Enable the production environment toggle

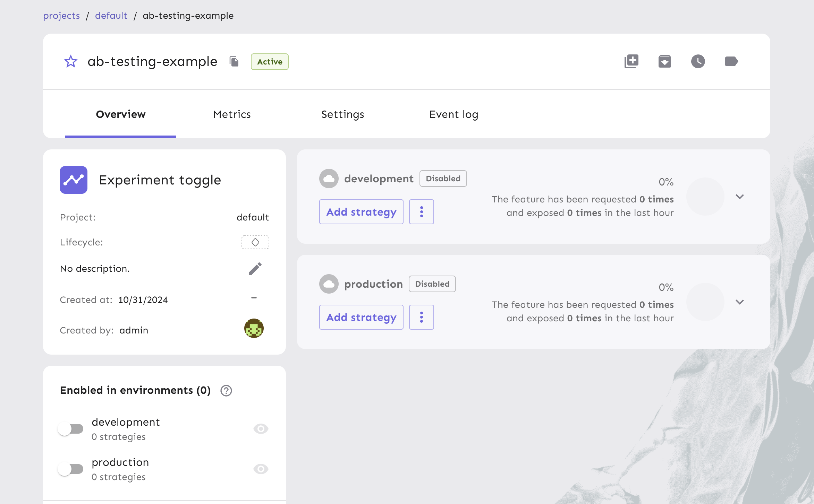click(71, 469)
